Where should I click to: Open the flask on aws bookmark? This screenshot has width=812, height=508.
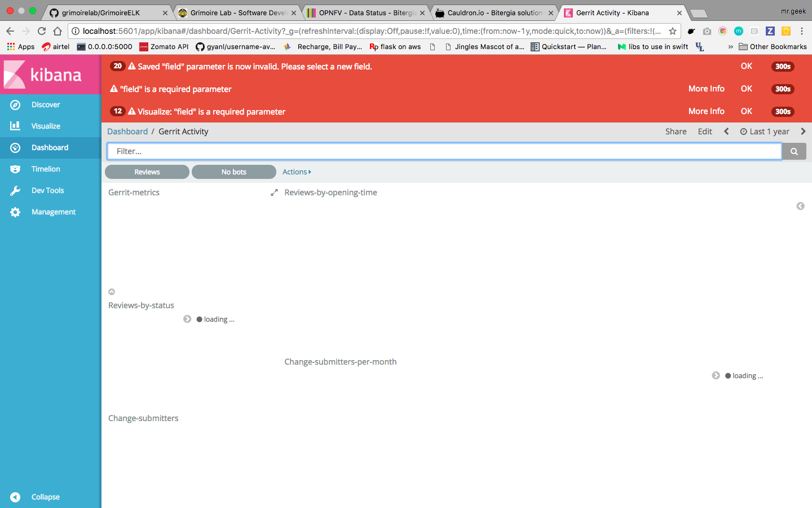395,47
